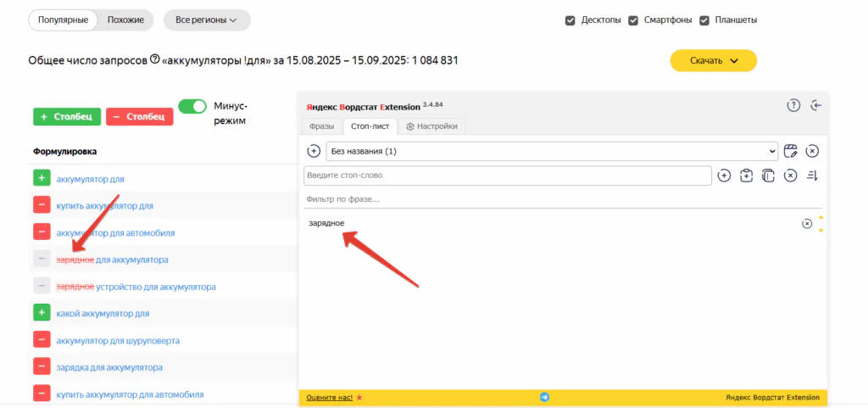
Task: Uncheck the Смартфоны checkbox
Action: tap(632, 20)
